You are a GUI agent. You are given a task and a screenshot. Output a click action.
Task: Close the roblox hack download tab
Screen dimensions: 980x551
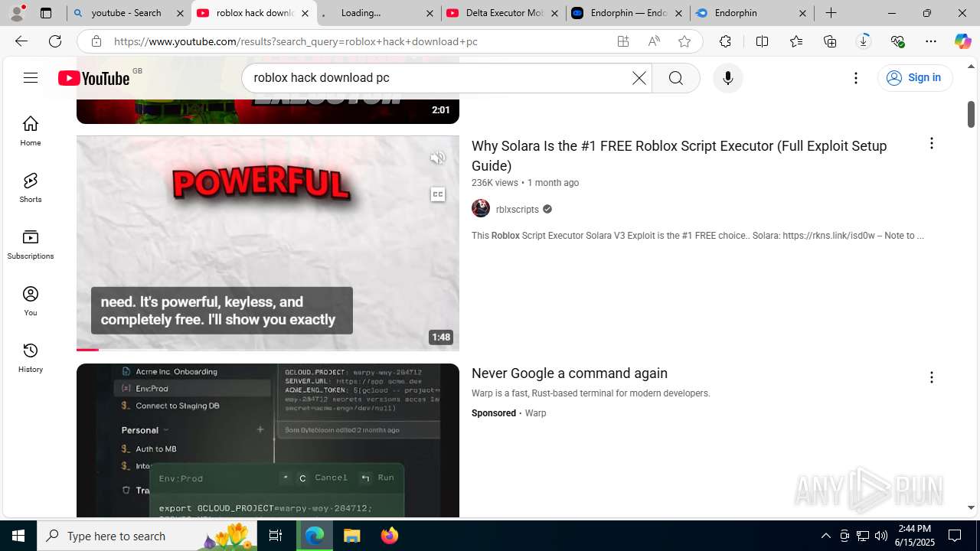coord(305,13)
